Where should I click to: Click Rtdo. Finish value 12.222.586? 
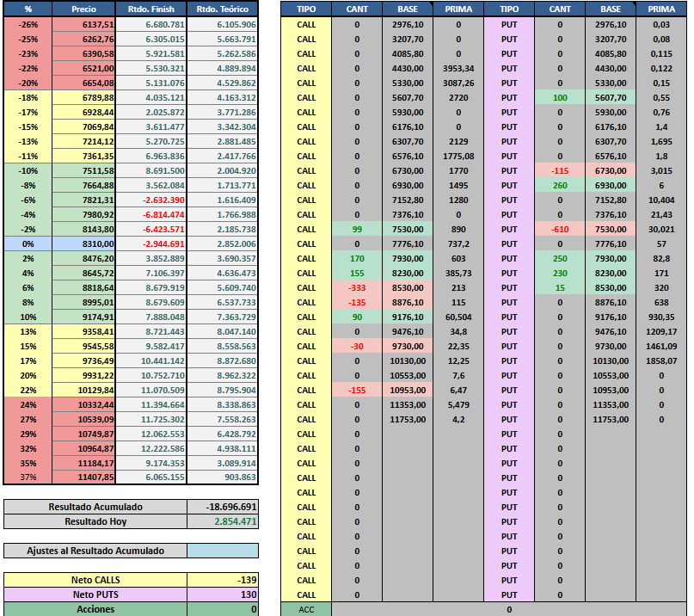(x=151, y=448)
